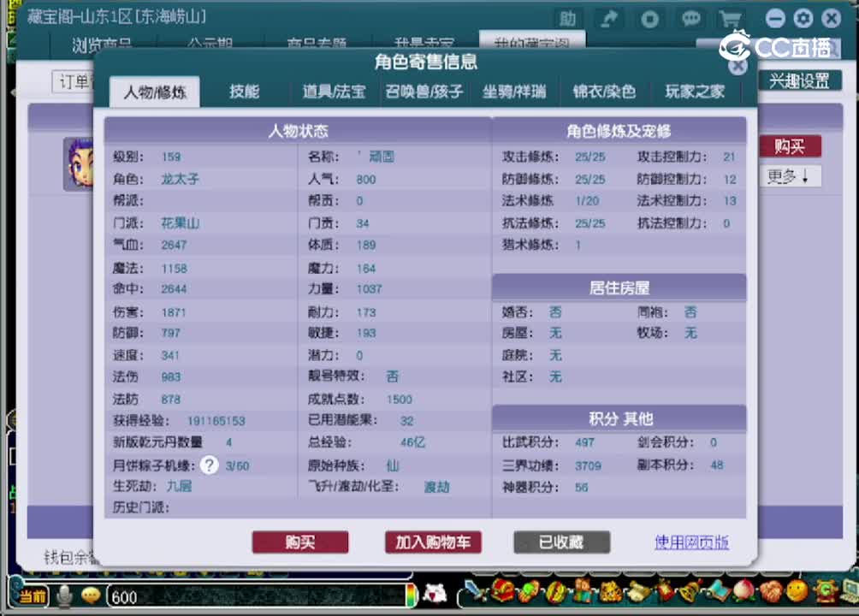Open the 更多↓ sorting dropdown

point(790,176)
